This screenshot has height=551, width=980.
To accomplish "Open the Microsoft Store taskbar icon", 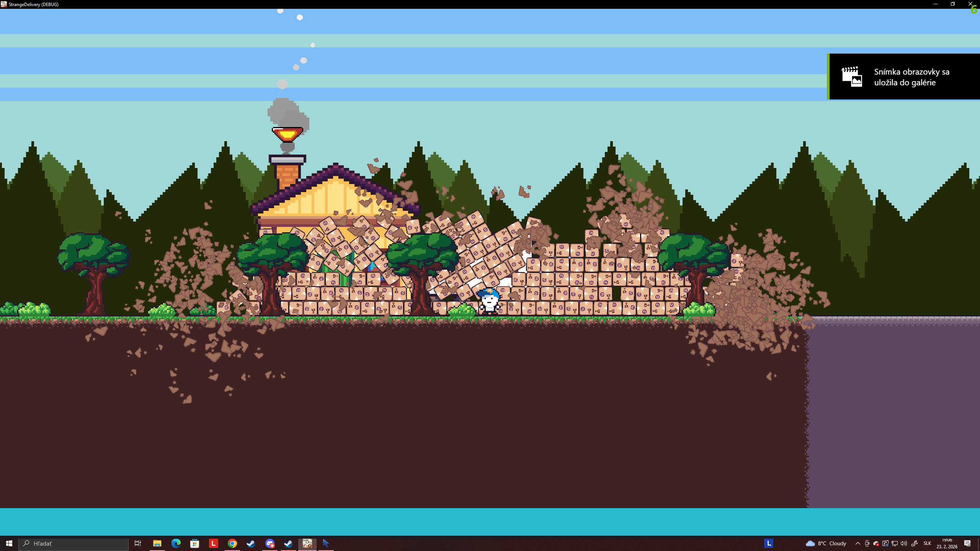I will tap(194, 543).
